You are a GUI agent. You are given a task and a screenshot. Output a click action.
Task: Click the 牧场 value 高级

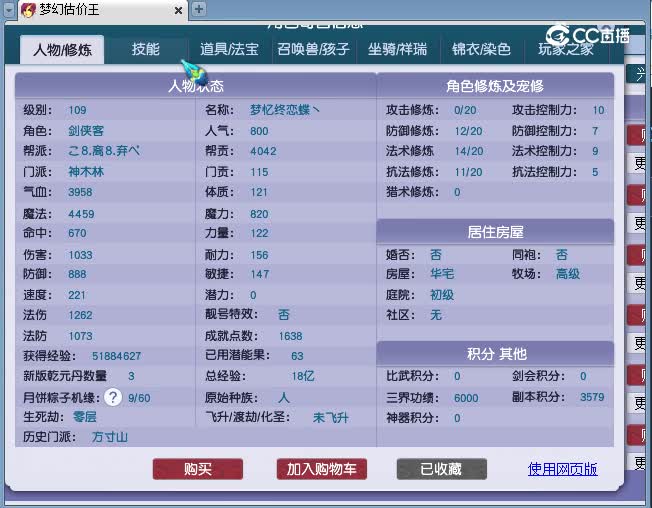[568, 274]
